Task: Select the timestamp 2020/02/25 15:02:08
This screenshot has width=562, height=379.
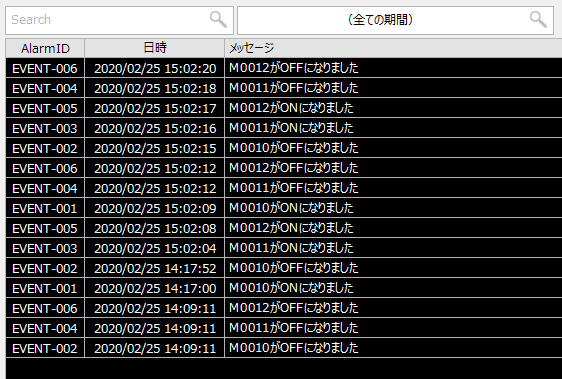Action: click(x=155, y=228)
